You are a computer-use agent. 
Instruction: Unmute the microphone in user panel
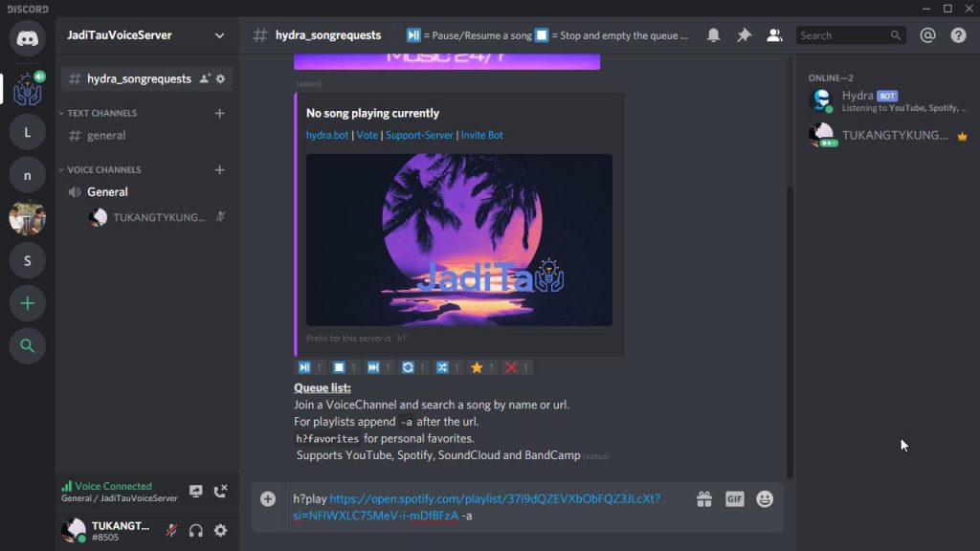pyautogui.click(x=171, y=531)
